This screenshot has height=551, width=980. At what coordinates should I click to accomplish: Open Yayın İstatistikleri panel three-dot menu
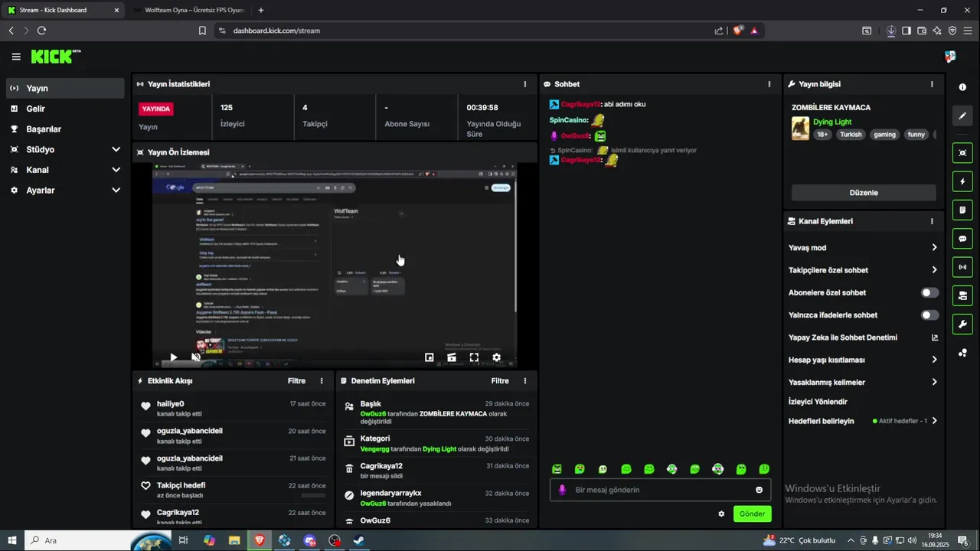[524, 84]
